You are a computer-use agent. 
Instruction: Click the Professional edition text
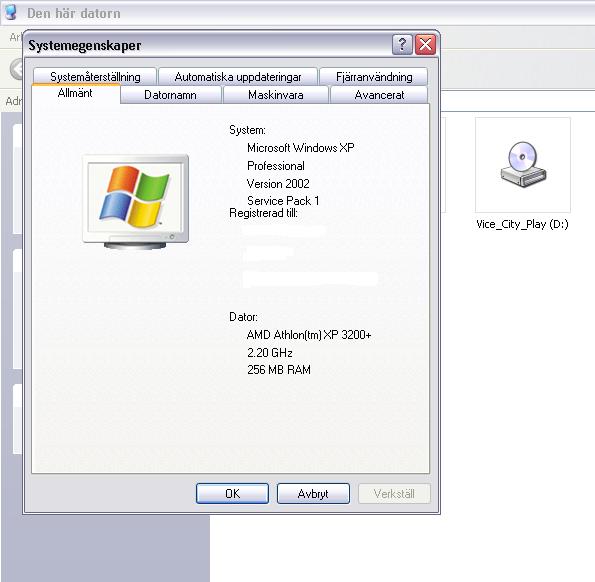[276, 166]
